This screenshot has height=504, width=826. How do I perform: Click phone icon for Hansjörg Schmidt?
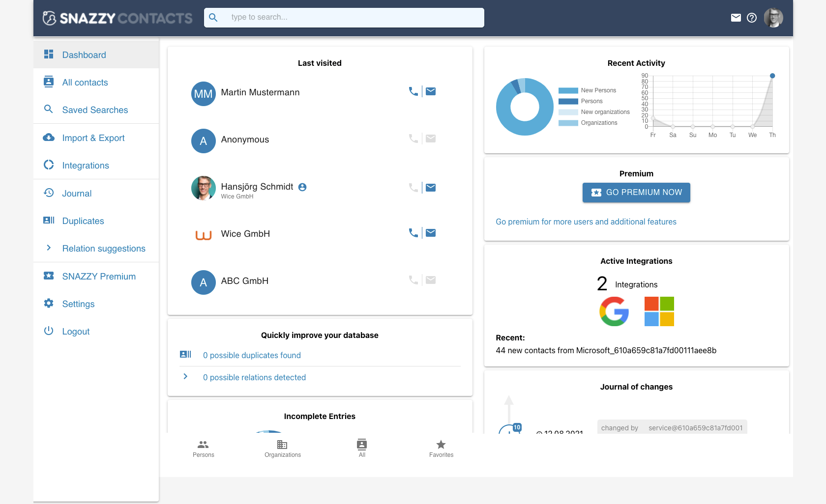[413, 188]
